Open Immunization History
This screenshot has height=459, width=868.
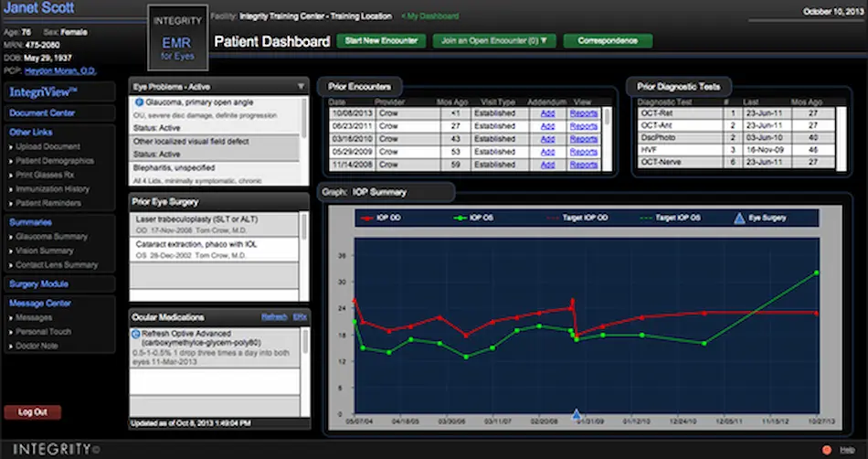[x=52, y=188]
